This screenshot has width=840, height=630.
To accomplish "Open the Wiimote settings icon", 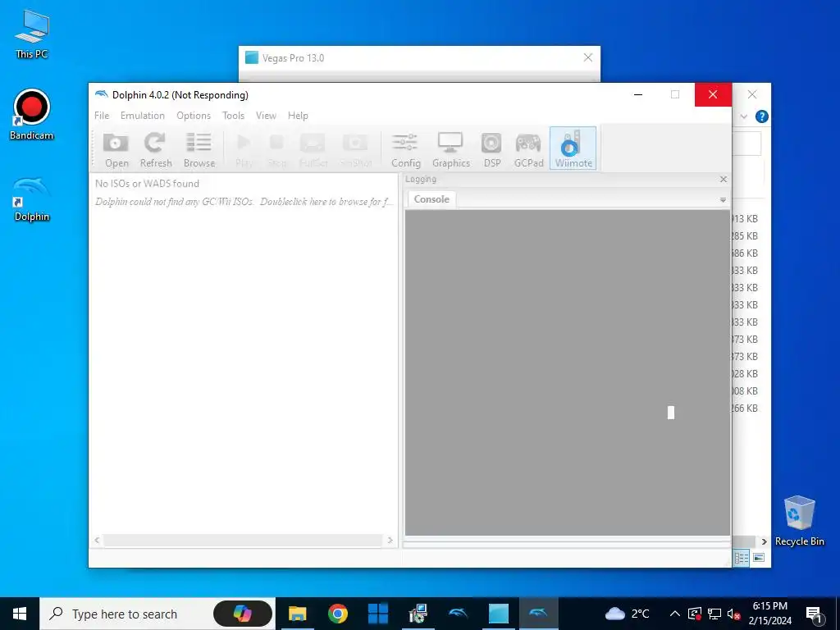I will [573, 148].
